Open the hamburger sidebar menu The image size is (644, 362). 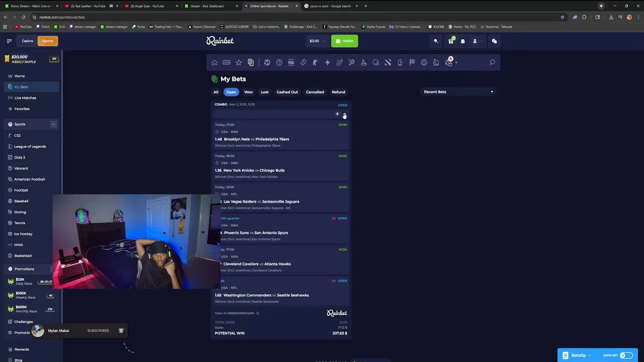pos(9,41)
